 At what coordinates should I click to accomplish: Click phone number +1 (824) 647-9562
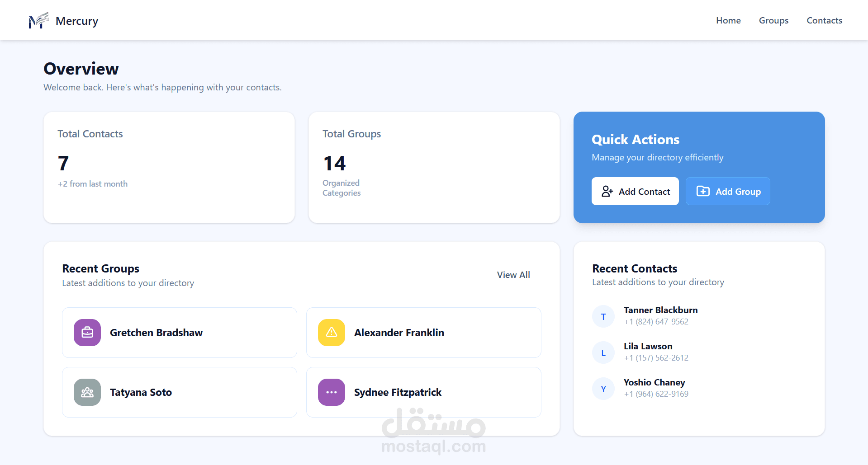point(656,322)
